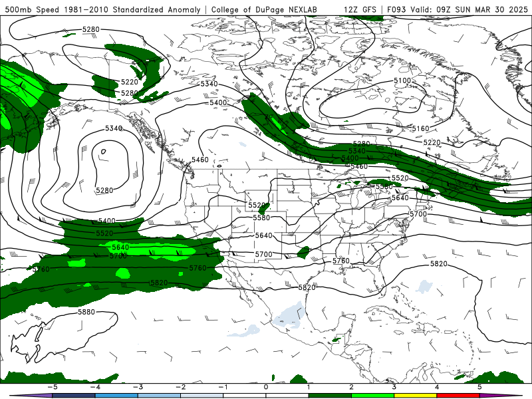Click the colorbar tick label '-5'
This screenshot has height=399, width=532.
[x=52, y=387]
